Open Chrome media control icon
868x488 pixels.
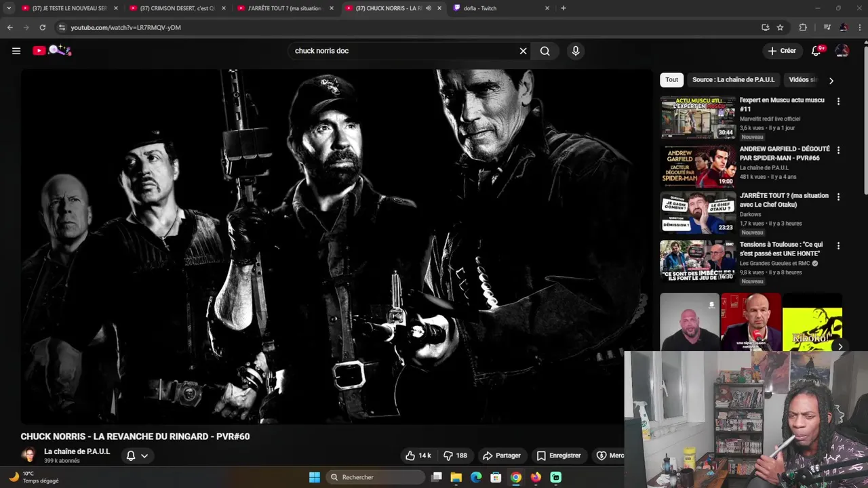[827, 27]
